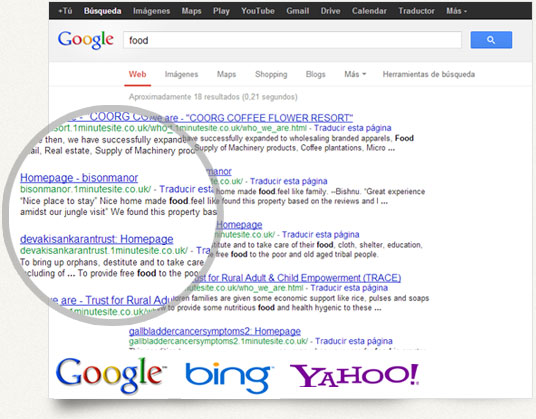Open Maps in the black top bar
The height and width of the screenshot is (419, 536).
[x=191, y=11]
